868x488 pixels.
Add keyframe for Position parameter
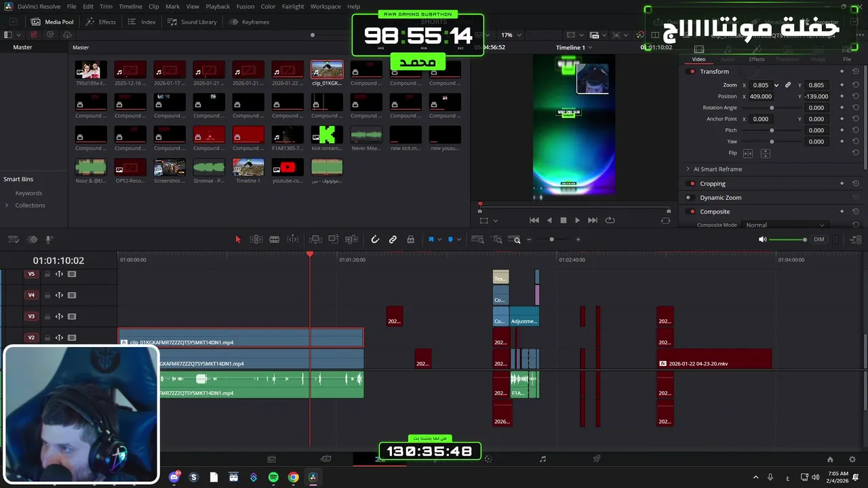(x=842, y=96)
